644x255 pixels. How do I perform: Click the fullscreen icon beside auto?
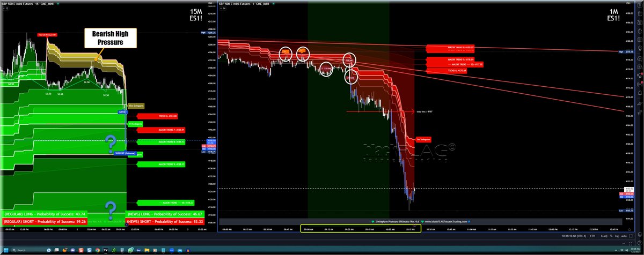[631, 236]
